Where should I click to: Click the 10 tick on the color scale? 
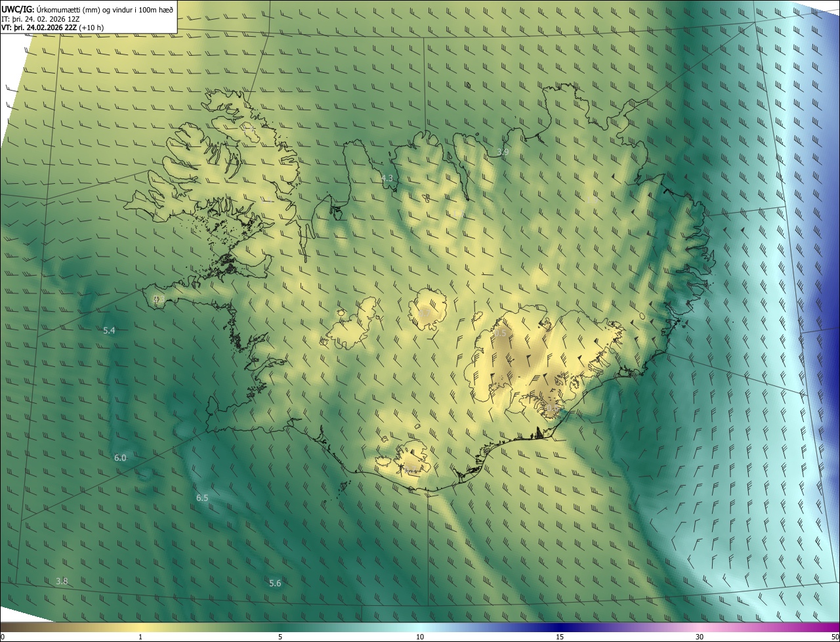click(420, 637)
